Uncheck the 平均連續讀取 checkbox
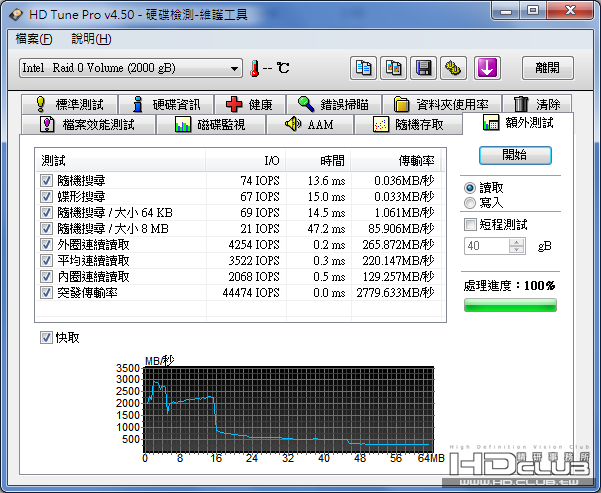601x493 pixels. pos(46,261)
